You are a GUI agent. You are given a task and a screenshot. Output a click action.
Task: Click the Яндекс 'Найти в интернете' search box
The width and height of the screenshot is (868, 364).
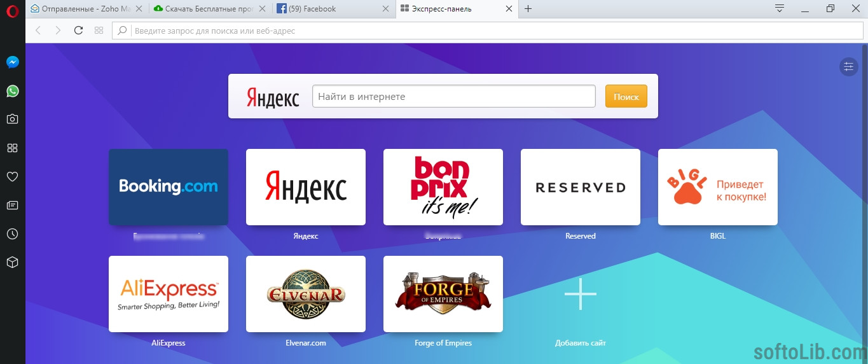click(453, 97)
